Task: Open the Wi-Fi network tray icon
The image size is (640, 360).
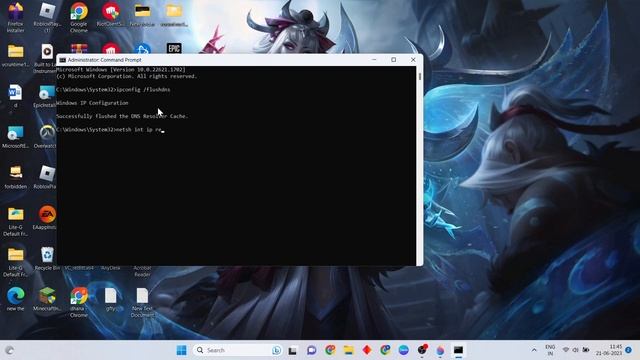Action: pos(566,350)
